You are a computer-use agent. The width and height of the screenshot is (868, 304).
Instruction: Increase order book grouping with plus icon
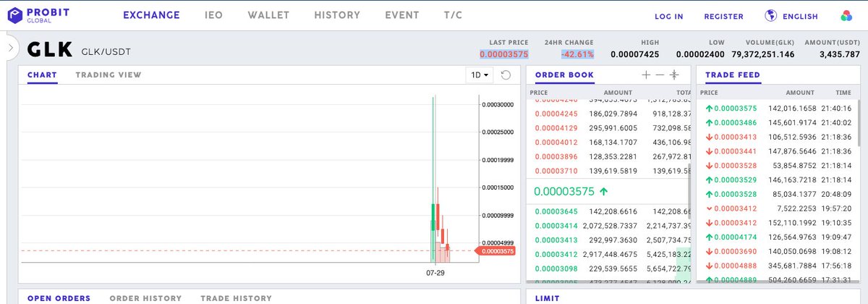(646, 75)
